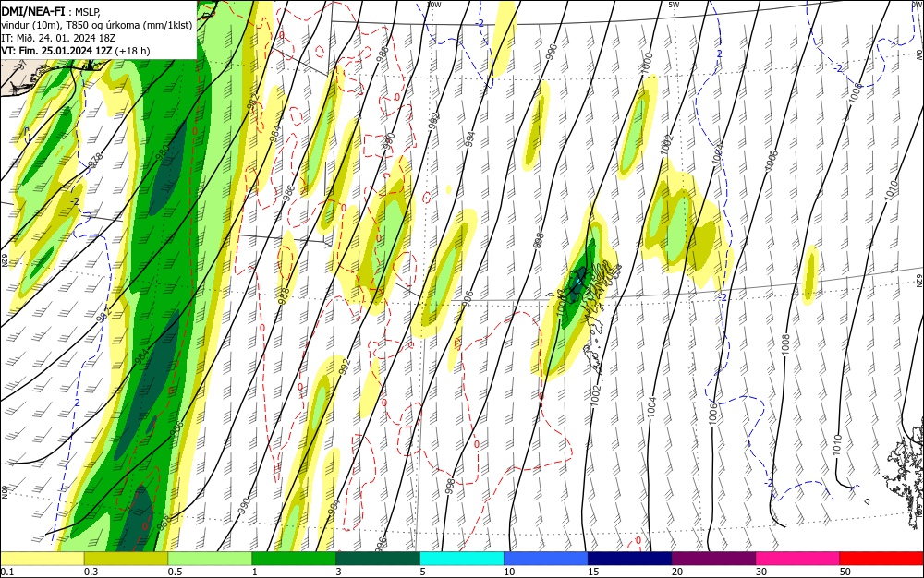Click the "60N" latitude label
924x578 pixels.
click(x=4, y=492)
